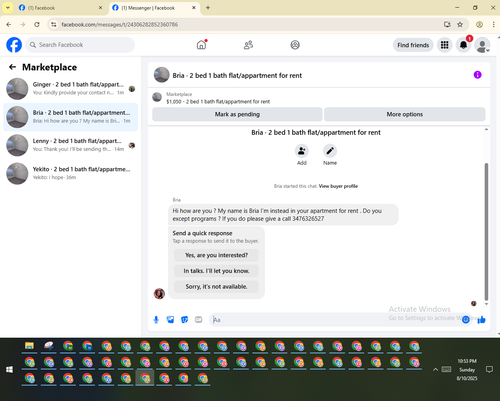
Task: Click the voice clip microphone icon
Action: (x=156, y=320)
